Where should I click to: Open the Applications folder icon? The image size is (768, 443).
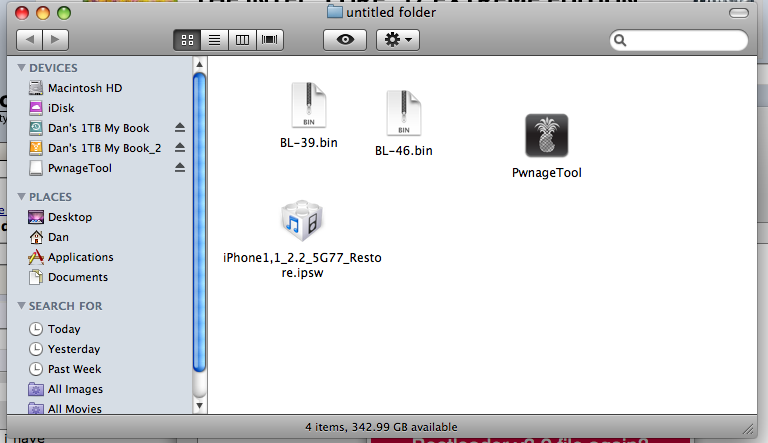(36, 257)
